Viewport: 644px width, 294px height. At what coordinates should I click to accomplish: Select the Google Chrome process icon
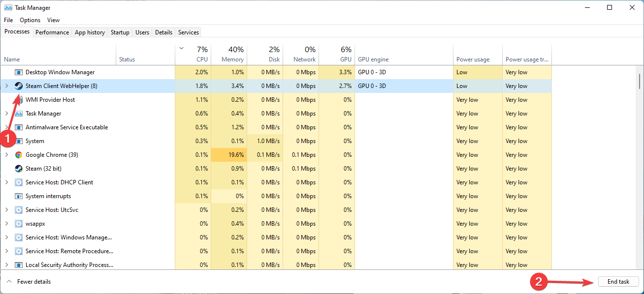tap(19, 155)
